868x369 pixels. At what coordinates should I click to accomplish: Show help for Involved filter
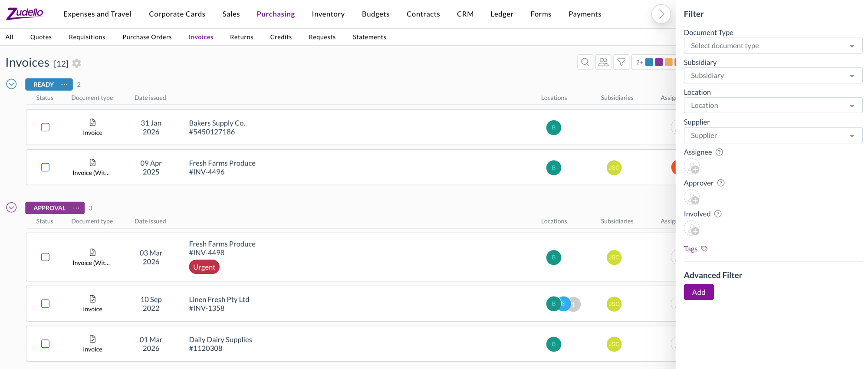(718, 214)
